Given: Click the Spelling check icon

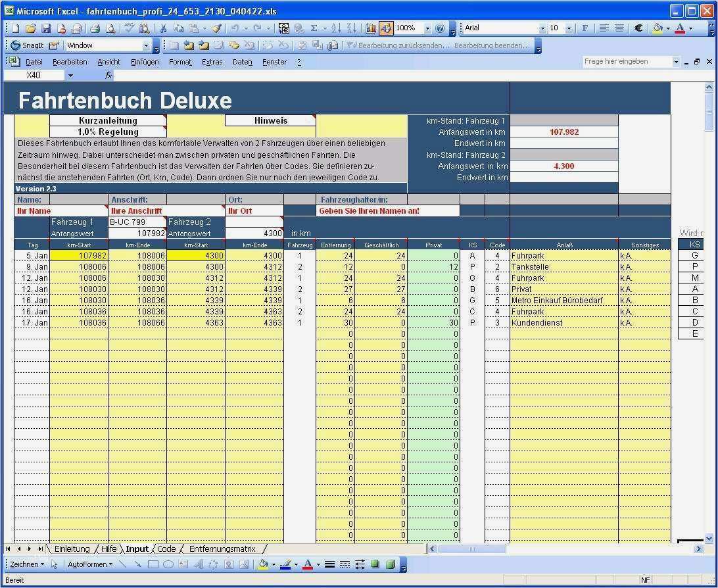Looking at the screenshot, I should [129, 28].
